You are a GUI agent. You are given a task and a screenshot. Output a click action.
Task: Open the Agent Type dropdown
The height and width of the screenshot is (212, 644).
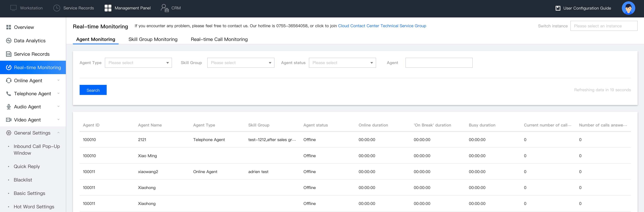138,63
